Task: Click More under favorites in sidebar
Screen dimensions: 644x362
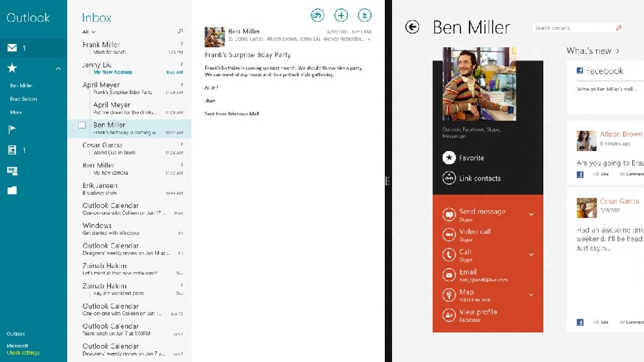Action: pyautogui.click(x=16, y=112)
